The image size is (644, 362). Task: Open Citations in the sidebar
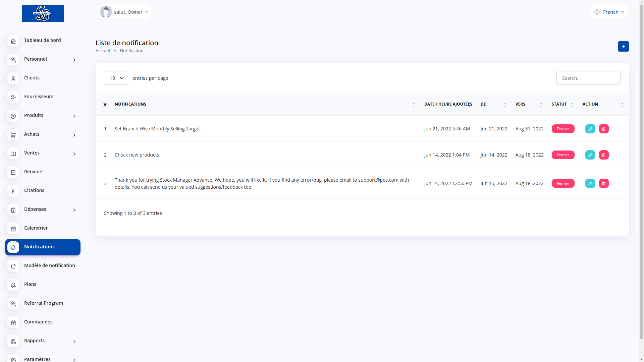[x=34, y=190]
